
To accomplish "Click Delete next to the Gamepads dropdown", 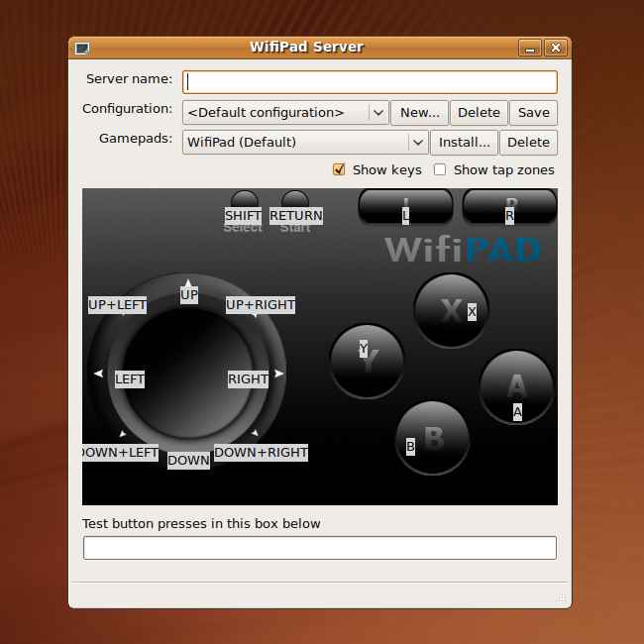I will 529,143.
